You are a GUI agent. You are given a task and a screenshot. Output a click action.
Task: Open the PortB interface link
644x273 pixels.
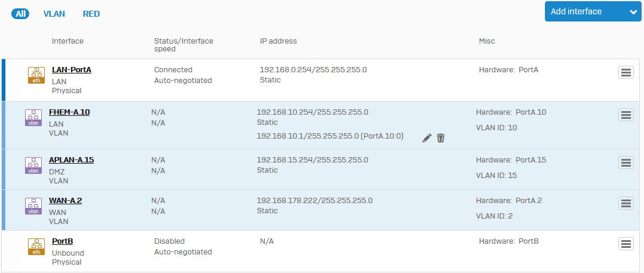[63, 241]
